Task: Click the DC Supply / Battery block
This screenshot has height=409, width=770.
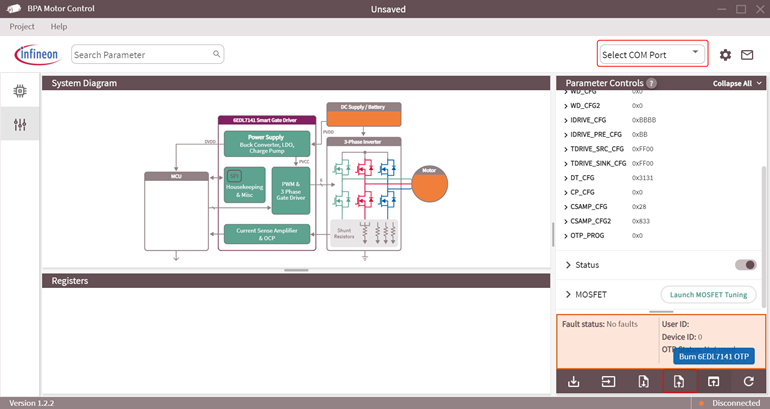Action: [363, 114]
